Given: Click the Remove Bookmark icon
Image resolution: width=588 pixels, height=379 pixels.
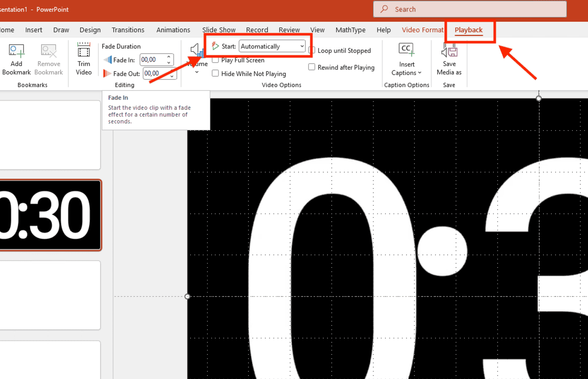Looking at the screenshot, I should tap(49, 51).
